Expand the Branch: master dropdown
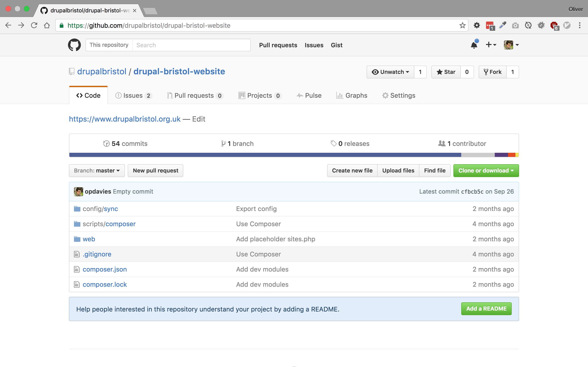Screen dimensions: 588x367 [x=97, y=171]
